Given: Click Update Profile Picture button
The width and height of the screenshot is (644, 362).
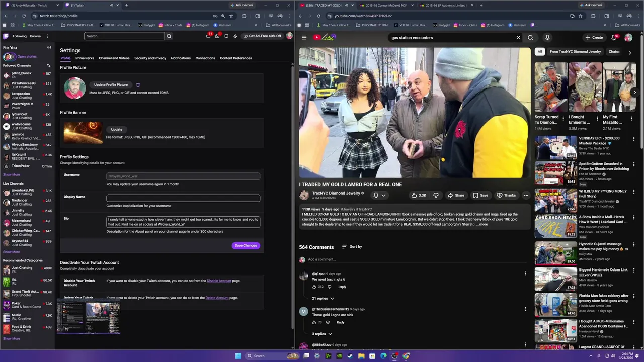Looking at the screenshot, I should 111,85.
